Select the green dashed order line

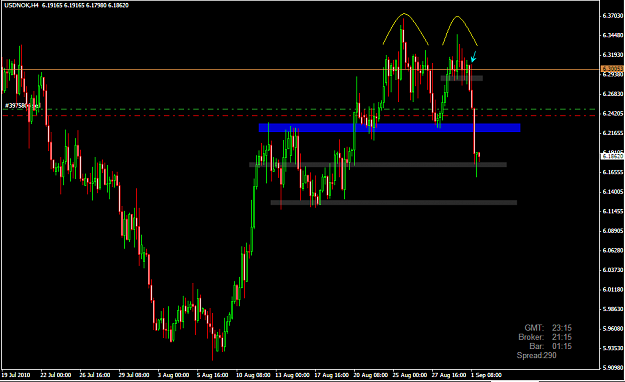tap(300, 109)
